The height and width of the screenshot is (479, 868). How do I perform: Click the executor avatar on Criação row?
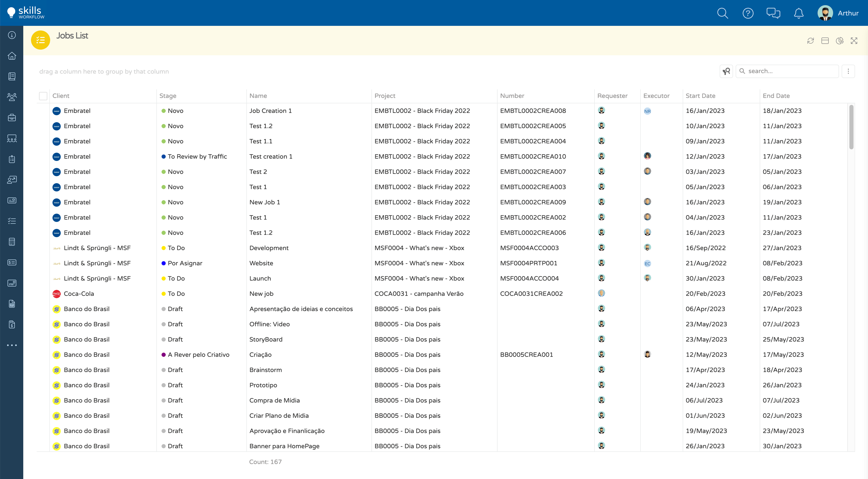647,354
